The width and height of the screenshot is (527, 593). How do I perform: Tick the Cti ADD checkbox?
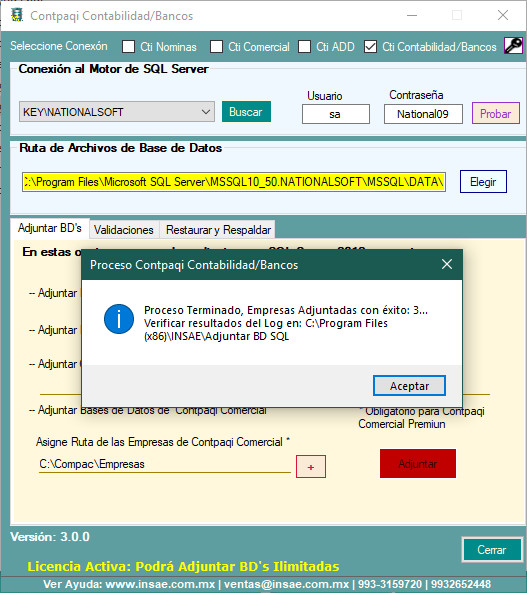304,47
